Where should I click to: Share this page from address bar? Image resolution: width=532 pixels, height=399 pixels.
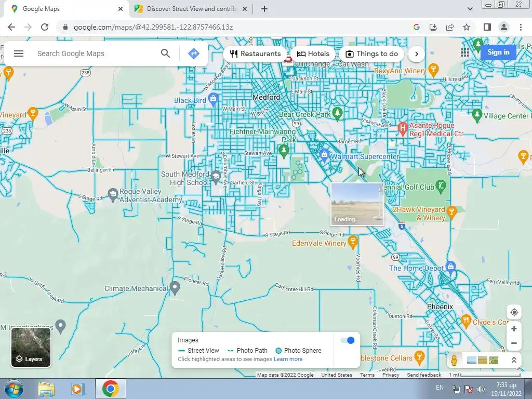point(450,27)
